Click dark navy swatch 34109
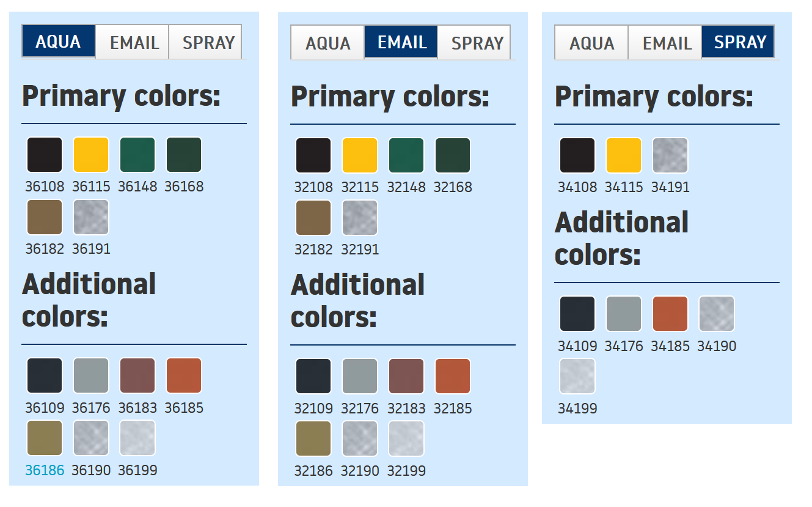812x507 pixels. tap(577, 314)
